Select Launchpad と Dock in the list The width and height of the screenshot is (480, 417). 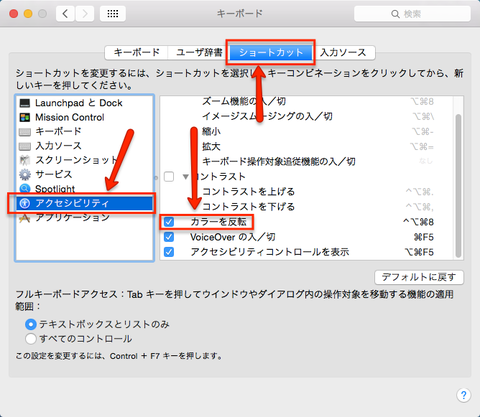84,103
